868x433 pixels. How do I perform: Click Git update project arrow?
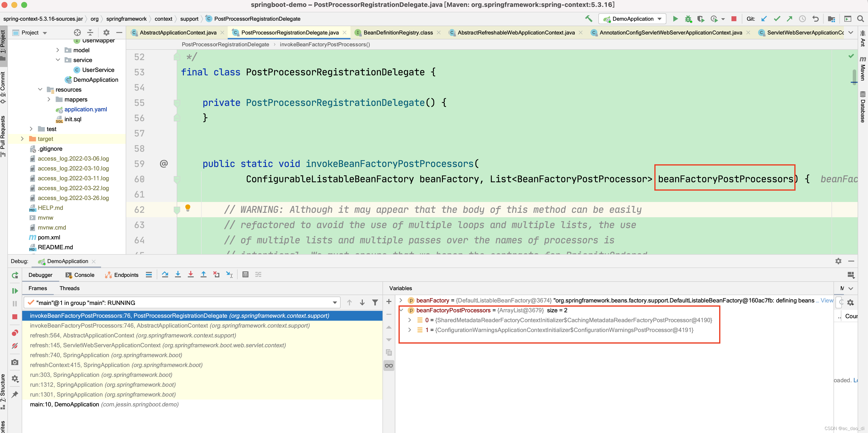tap(764, 19)
